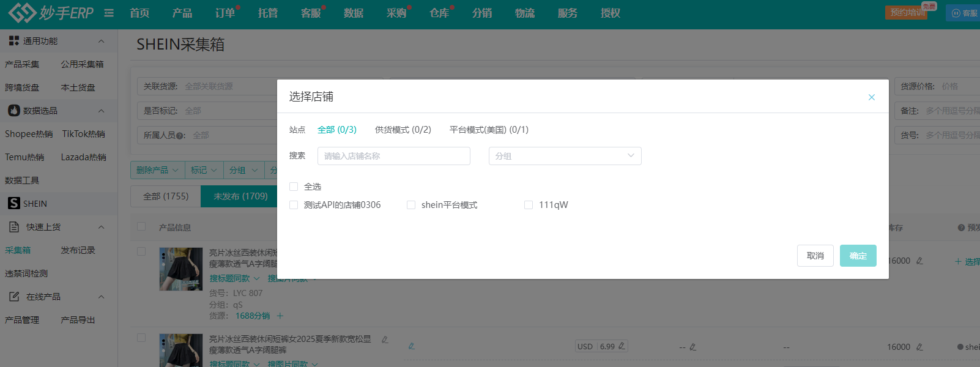Click edit pencil beside second row 16000

tap(919, 347)
